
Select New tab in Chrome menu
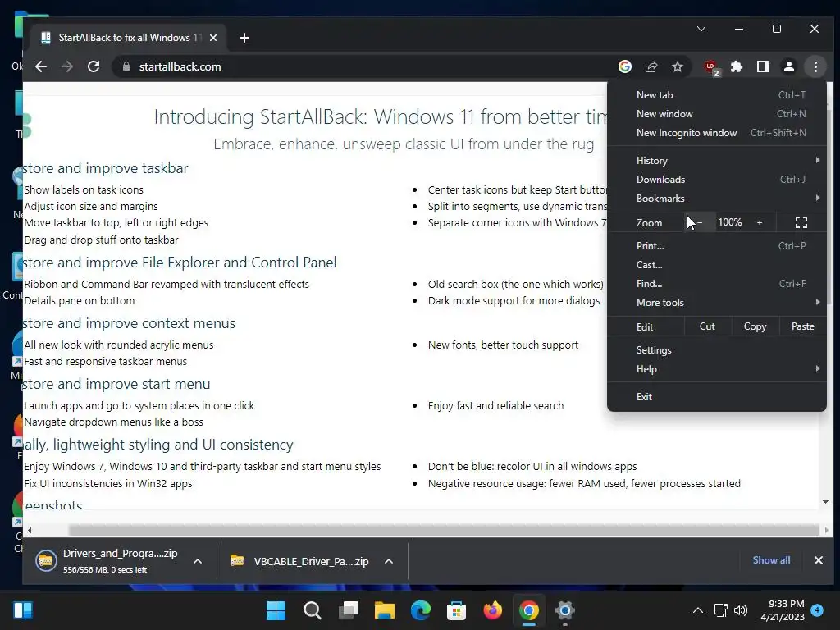[717, 95]
